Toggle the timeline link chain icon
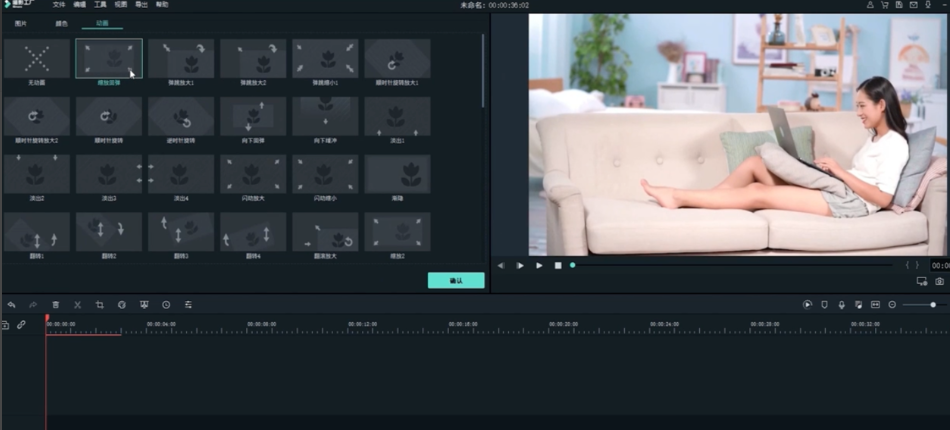This screenshot has height=430, width=950. click(21, 325)
